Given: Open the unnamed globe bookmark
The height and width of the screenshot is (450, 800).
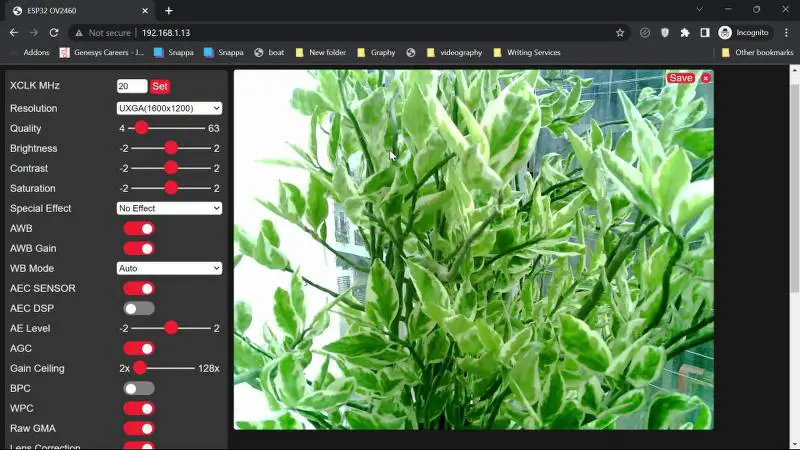Looking at the screenshot, I should click(411, 53).
